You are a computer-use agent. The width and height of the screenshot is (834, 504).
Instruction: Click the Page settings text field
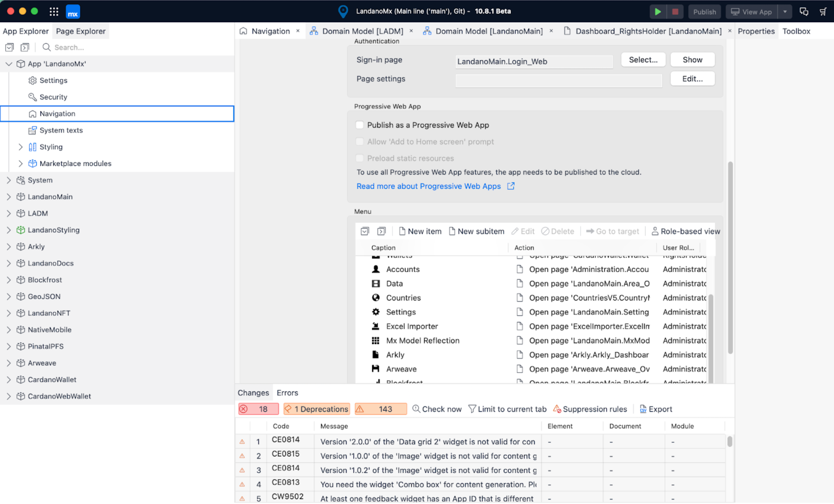pyautogui.click(x=559, y=80)
